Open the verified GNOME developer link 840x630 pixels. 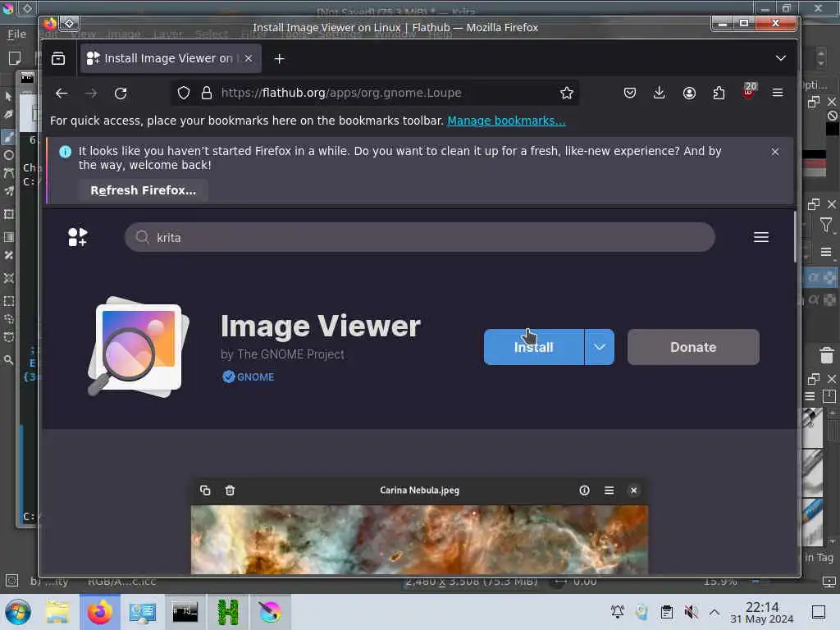click(248, 377)
